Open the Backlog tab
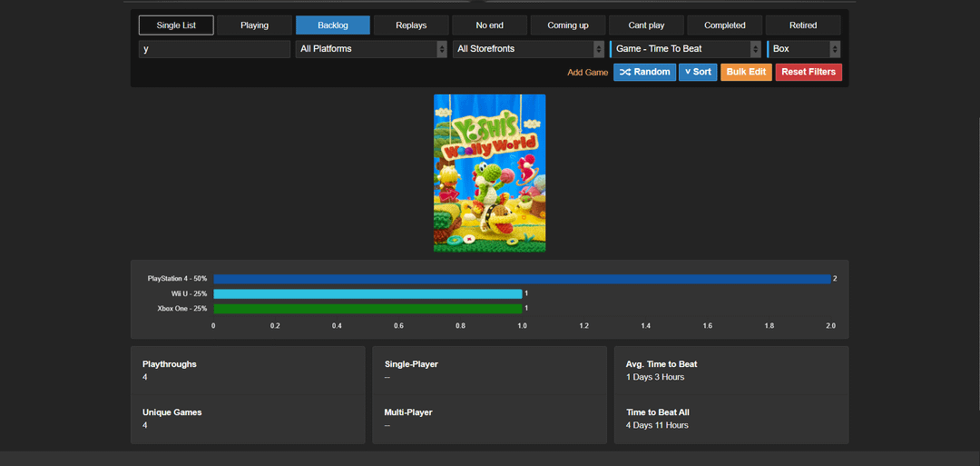The width and height of the screenshot is (980, 466). [332, 25]
